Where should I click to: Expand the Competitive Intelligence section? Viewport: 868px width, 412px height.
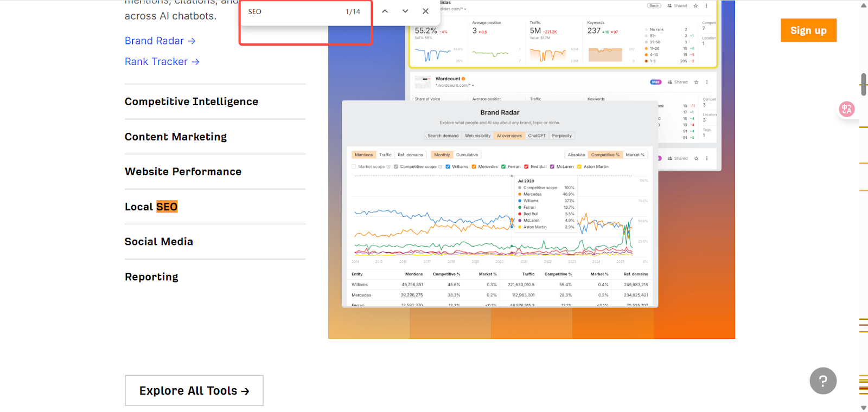[192, 101]
